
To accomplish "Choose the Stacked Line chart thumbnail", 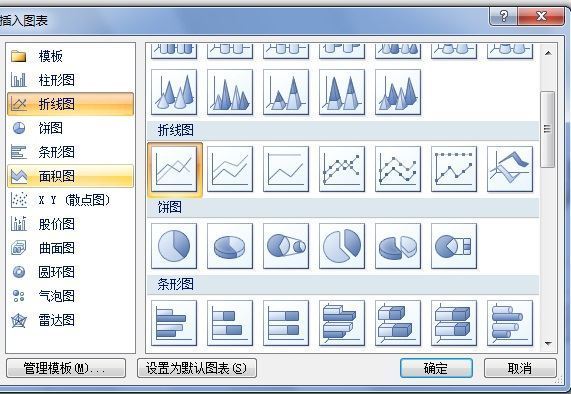I will (230, 169).
